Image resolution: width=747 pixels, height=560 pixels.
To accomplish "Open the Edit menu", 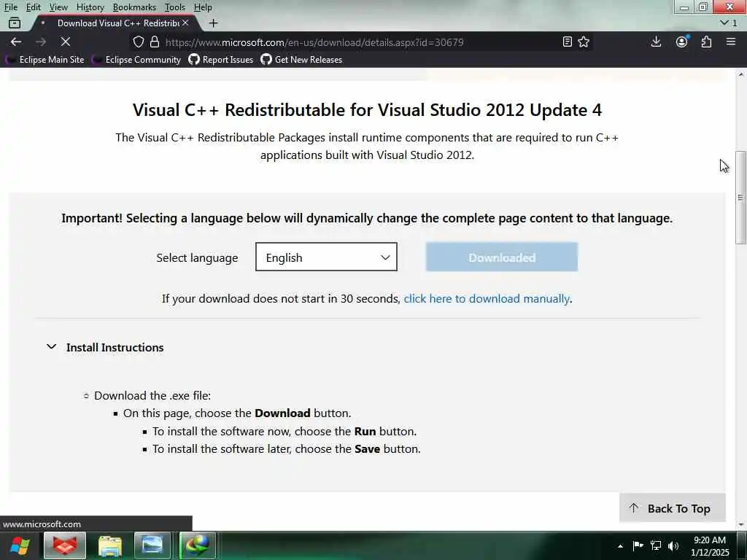I will point(33,7).
